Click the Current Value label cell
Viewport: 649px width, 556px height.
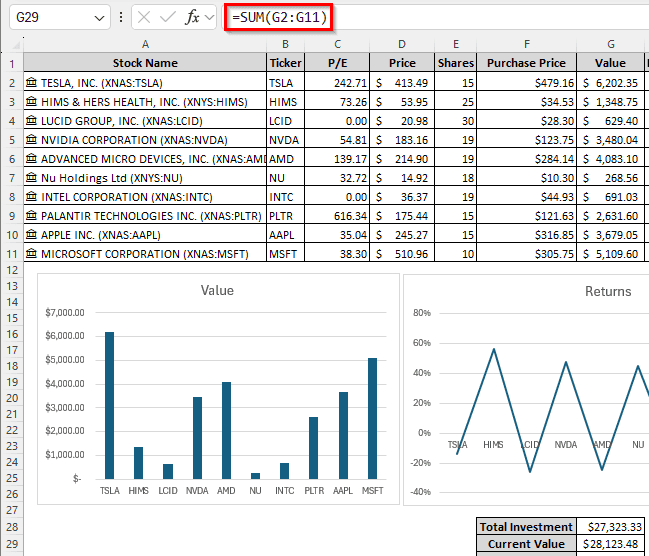click(526, 544)
